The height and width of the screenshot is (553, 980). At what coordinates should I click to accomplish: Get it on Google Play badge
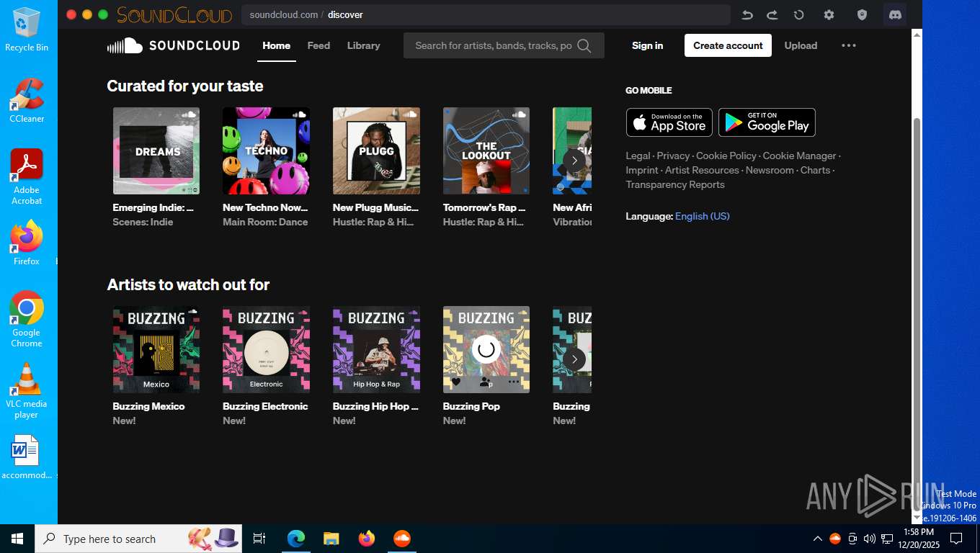tap(767, 122)
